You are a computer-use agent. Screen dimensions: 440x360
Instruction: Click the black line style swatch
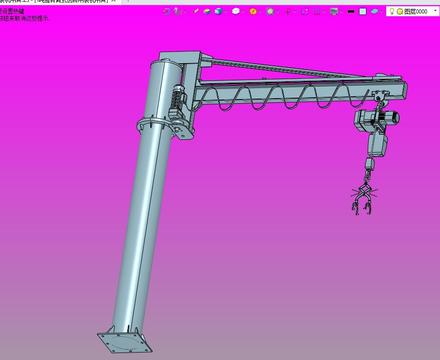coord(351,12)
